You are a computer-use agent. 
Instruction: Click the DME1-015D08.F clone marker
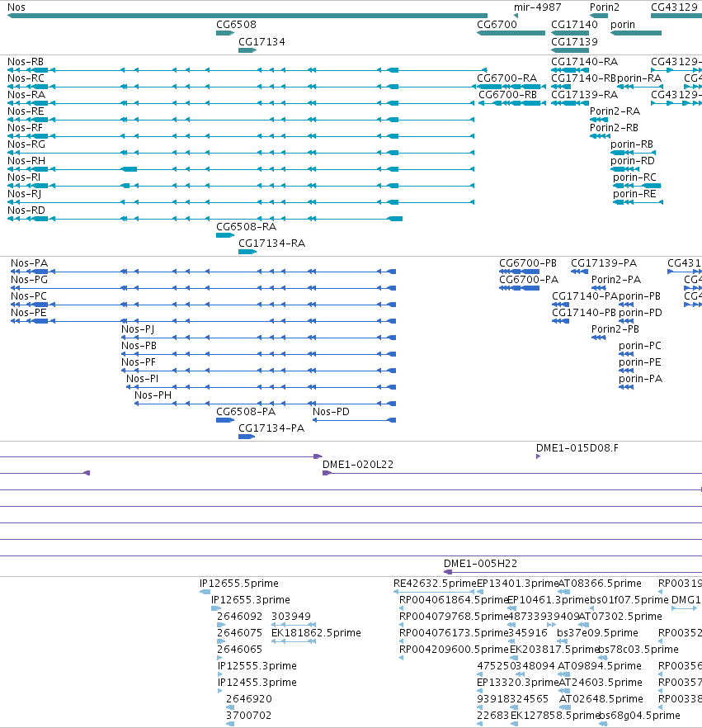pos(538,456)
